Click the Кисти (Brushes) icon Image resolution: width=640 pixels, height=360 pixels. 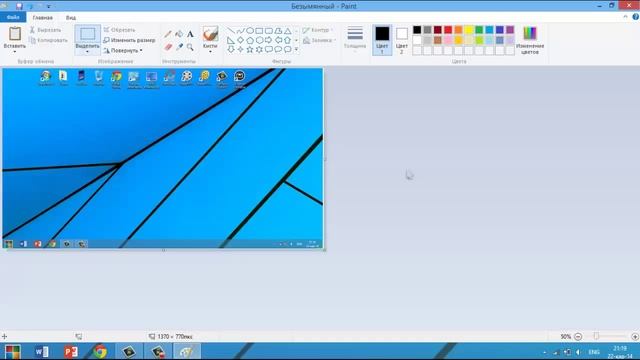pyautogui.click(x=210, y=34)
